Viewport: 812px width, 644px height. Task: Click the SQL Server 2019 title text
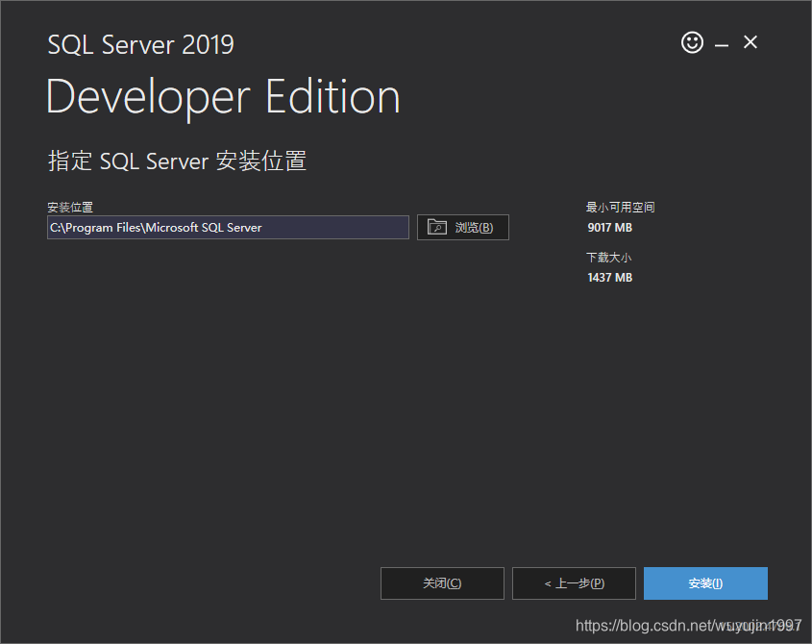[x=141, y=44]
